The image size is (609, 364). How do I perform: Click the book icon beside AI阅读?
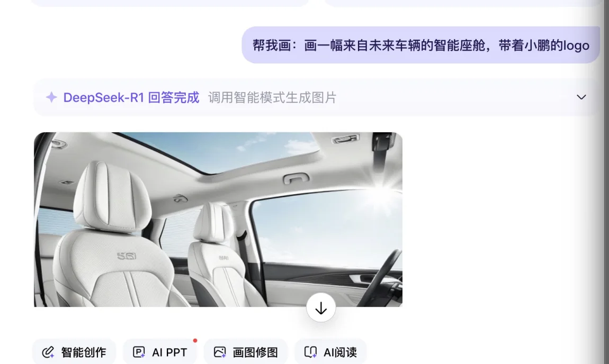(310, 352)
